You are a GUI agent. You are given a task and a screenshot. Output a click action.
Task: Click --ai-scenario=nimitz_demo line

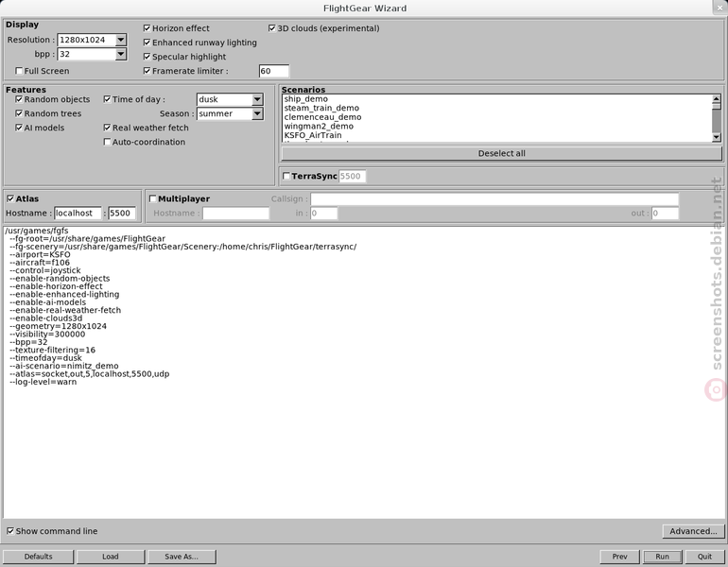pos(64,366)
